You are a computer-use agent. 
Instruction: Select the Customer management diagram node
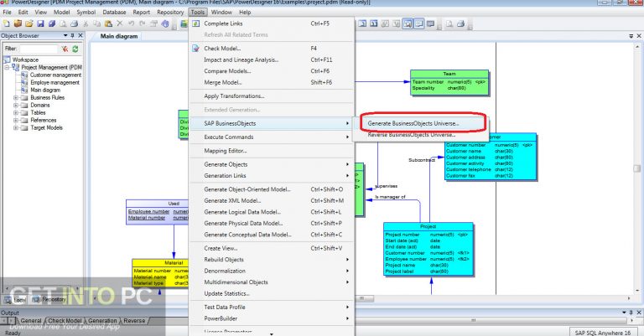pyautogui.click(x=51, y=75)
